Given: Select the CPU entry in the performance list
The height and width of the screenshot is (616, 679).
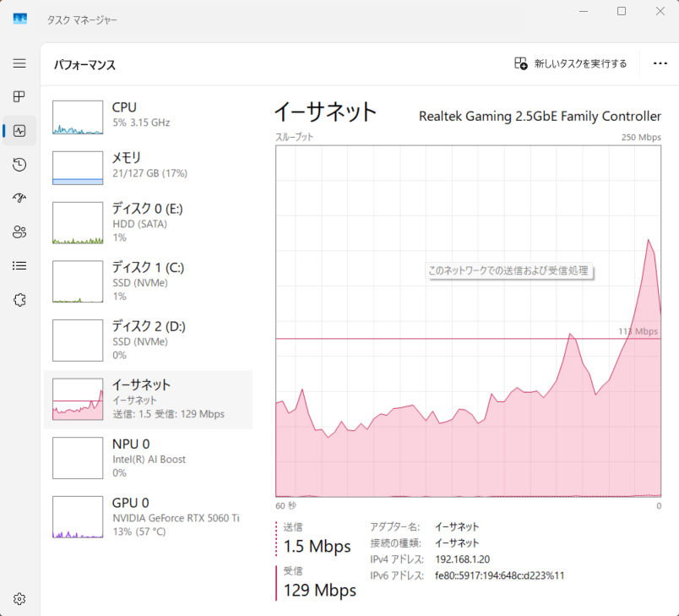Looking at the screenshot, I should click(148, 113).
